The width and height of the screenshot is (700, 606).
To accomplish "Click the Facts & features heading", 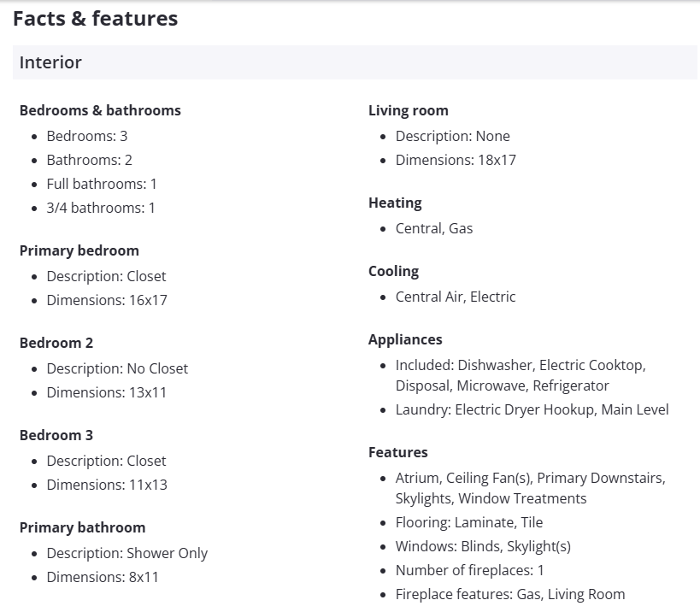I will point(95,18).
